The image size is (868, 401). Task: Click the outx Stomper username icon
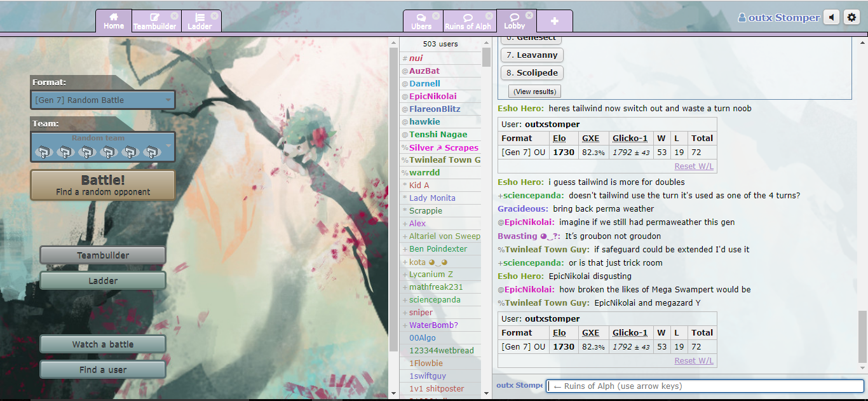(742, 18)
